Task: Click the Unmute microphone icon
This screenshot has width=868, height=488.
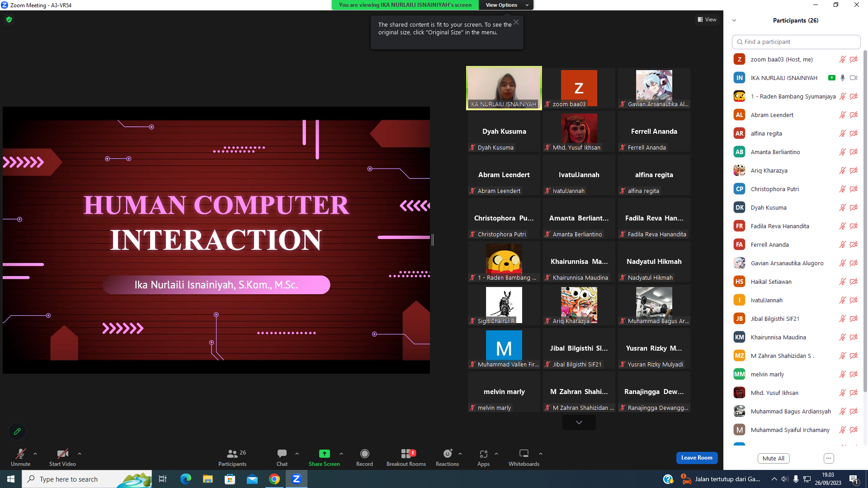Action: [20, 454]
